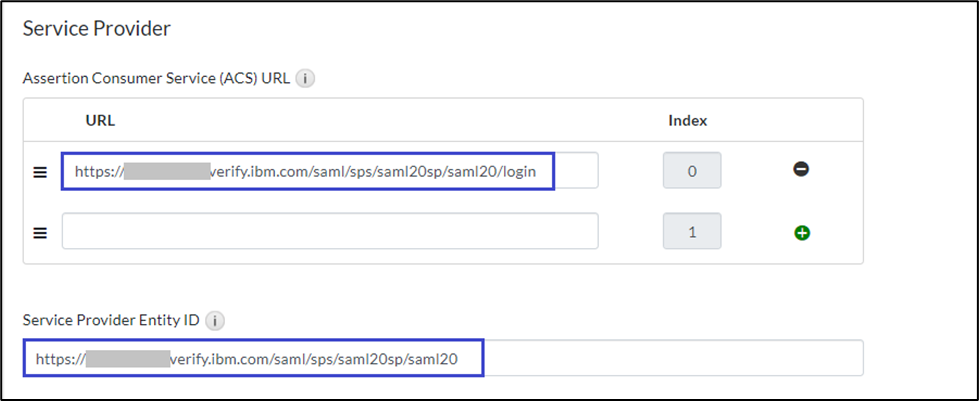The image size is (979, 401).
Task: Select the Index field showing 0
Action: pos(691,171)
